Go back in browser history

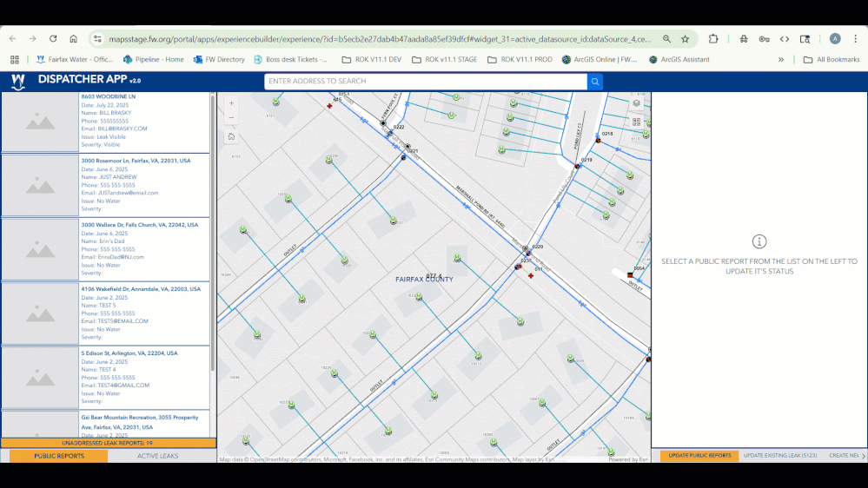pyautogui.click(x=13, y=39)
